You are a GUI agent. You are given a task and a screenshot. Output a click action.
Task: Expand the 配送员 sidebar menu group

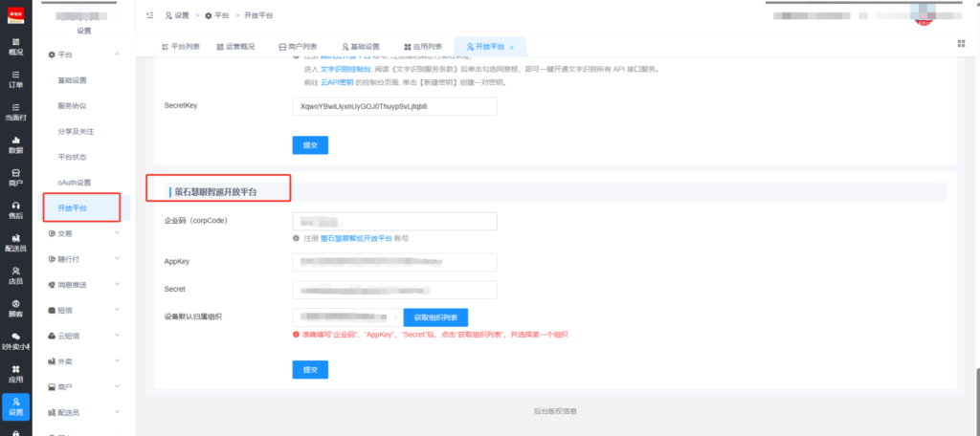coord(118,412)
